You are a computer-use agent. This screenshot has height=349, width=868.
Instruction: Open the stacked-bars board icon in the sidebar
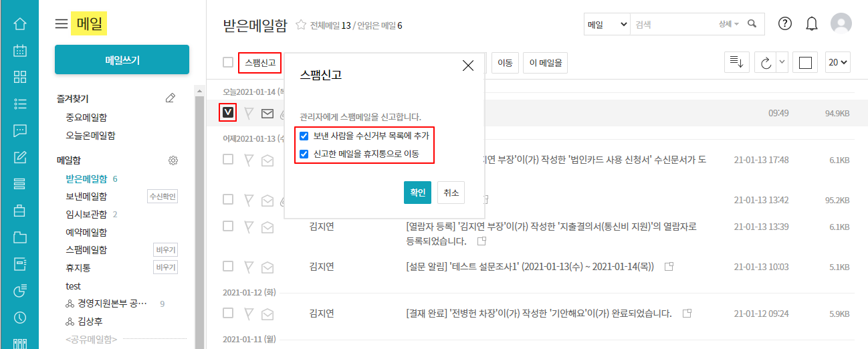click(20, 184)
